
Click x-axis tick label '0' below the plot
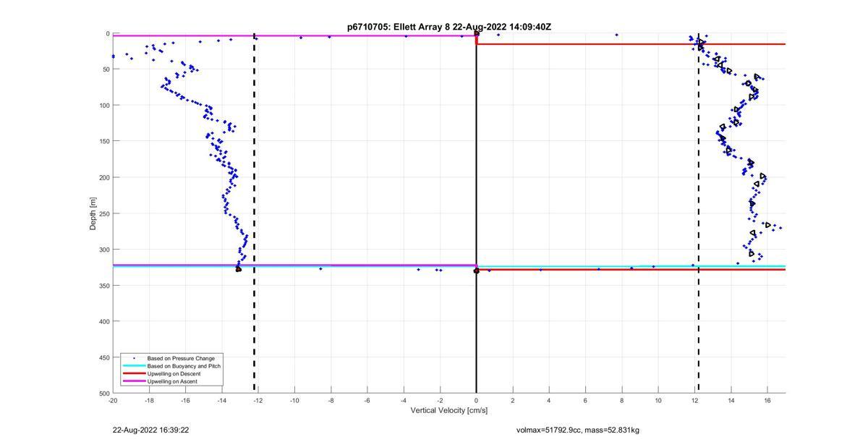[476, 400]
